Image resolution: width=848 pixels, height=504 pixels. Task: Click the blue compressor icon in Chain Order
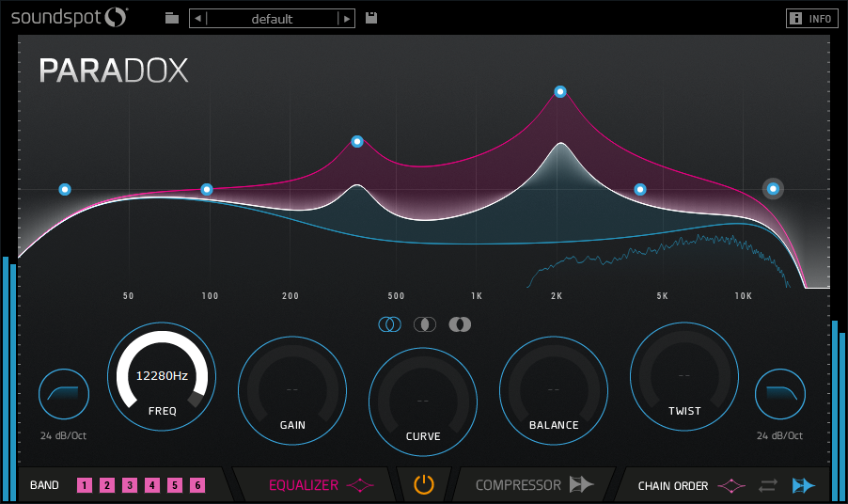(804, 486)
